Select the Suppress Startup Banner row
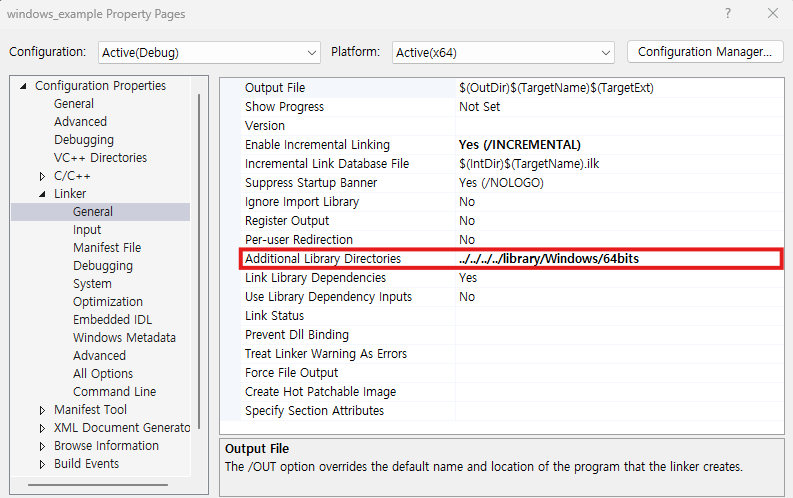Screen dimensions: 793x498 311,183
